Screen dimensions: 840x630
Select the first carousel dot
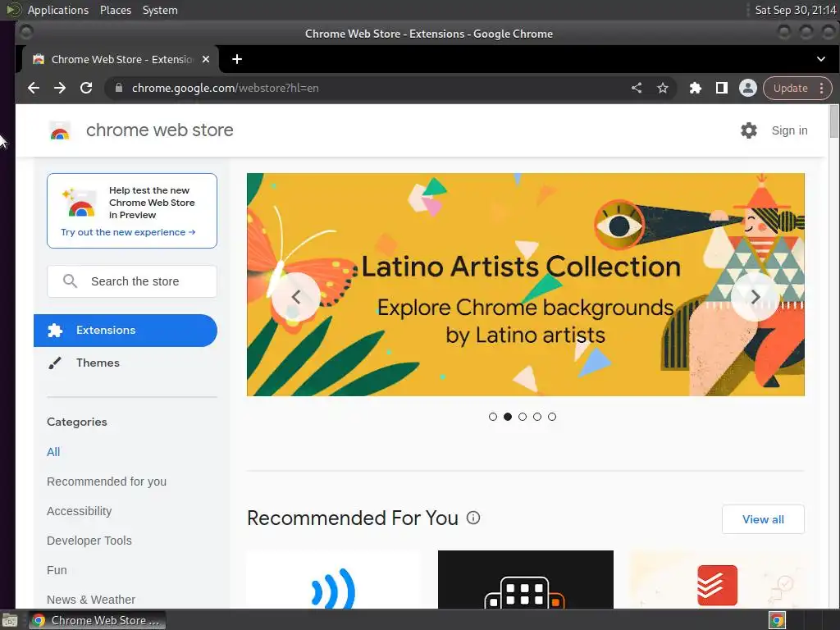(493, 417)
